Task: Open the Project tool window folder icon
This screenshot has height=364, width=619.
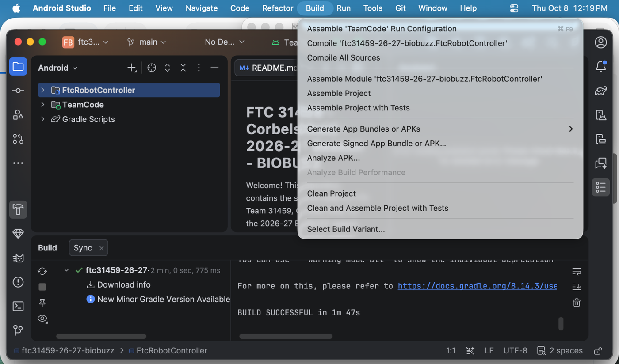Action: pos(18,67)
